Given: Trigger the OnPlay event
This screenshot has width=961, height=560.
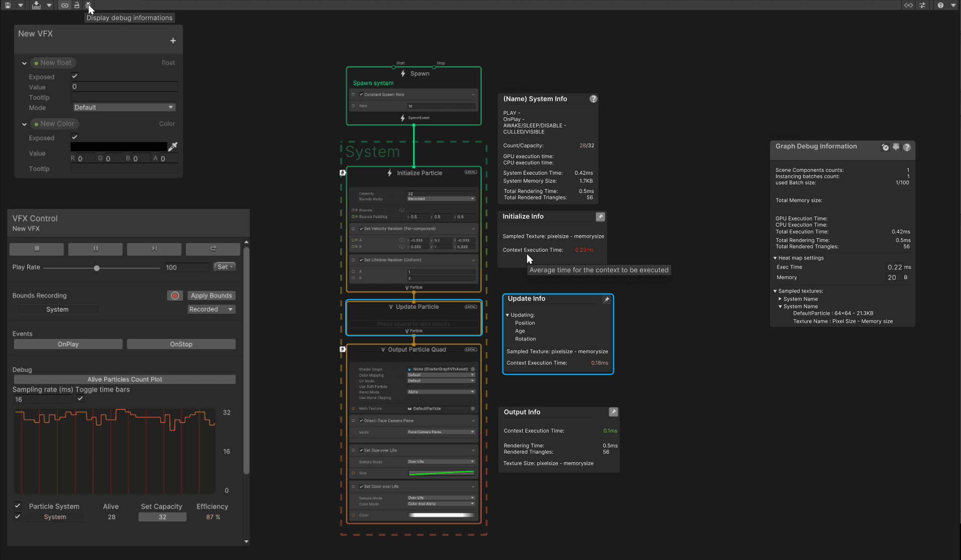Looking at the screenshot, I should [x=68, y=344].
